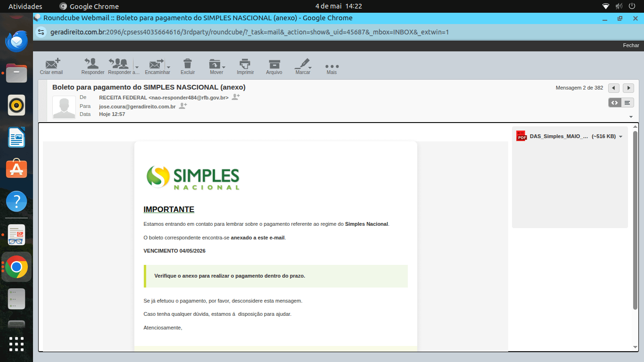Launch Rhythmbox from the dock
Viewport: 644px width, 362px height.
tap(17, 105)
